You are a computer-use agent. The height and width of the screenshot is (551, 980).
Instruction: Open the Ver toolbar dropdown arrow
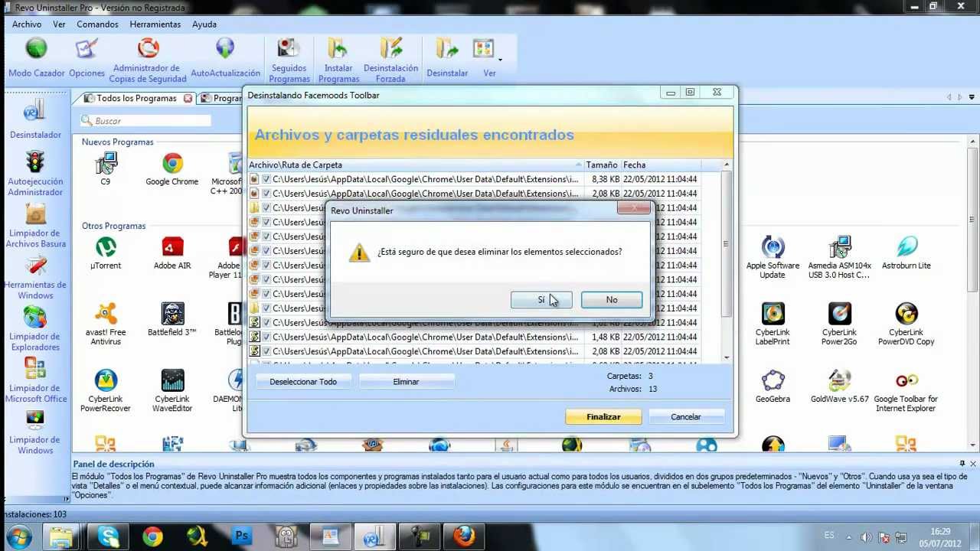tap(500, 60)
